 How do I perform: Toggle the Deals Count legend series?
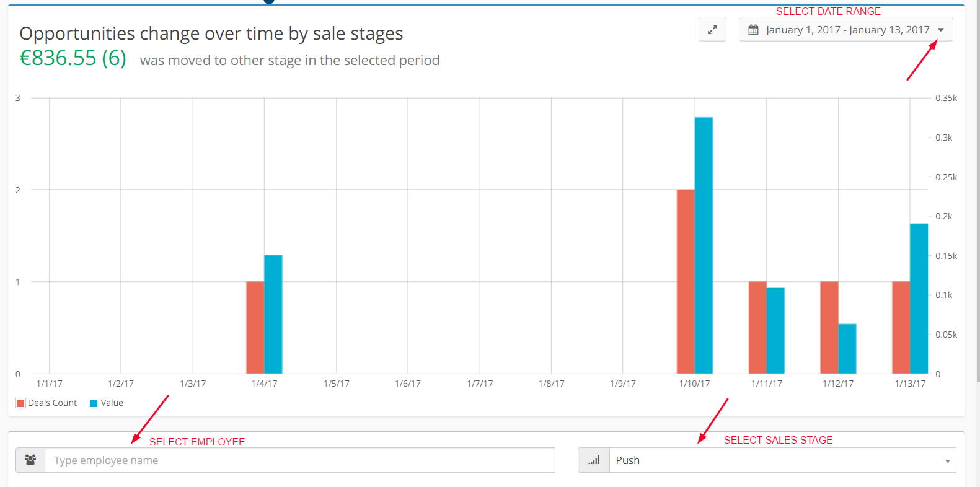(x=46, y=403)
